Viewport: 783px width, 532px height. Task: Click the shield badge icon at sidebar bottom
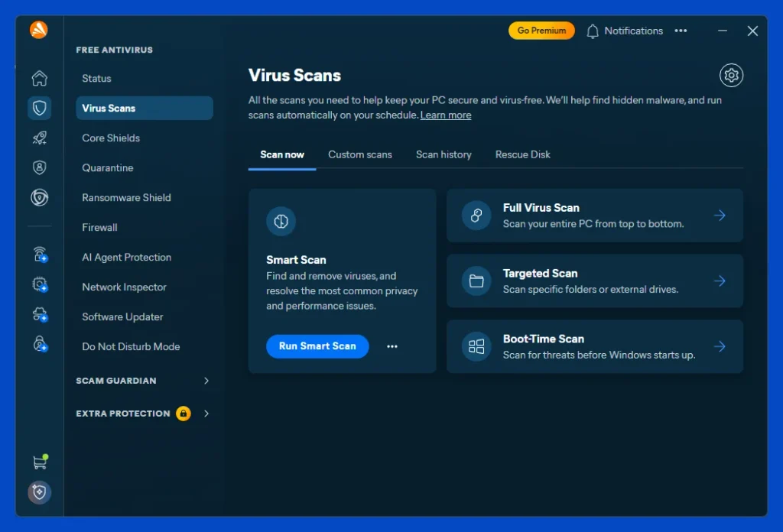coord(40,492)
